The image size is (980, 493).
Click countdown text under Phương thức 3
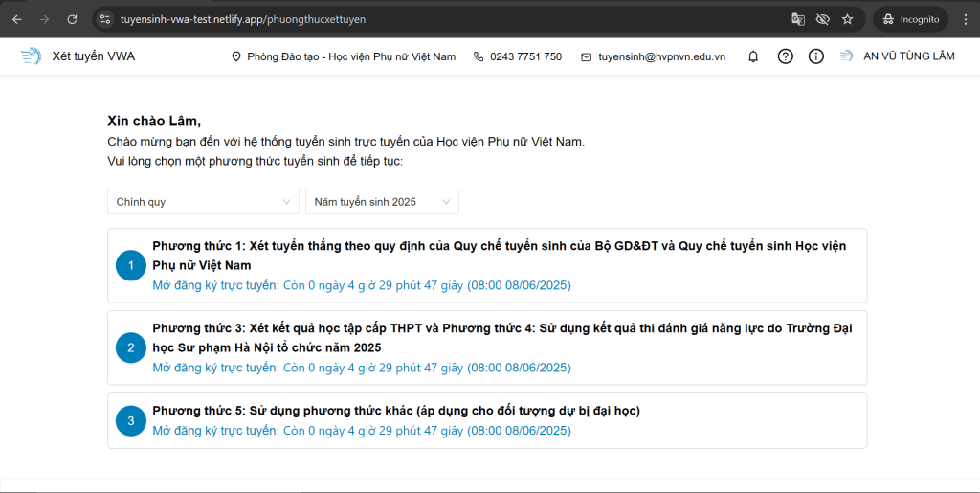[362, 368]
